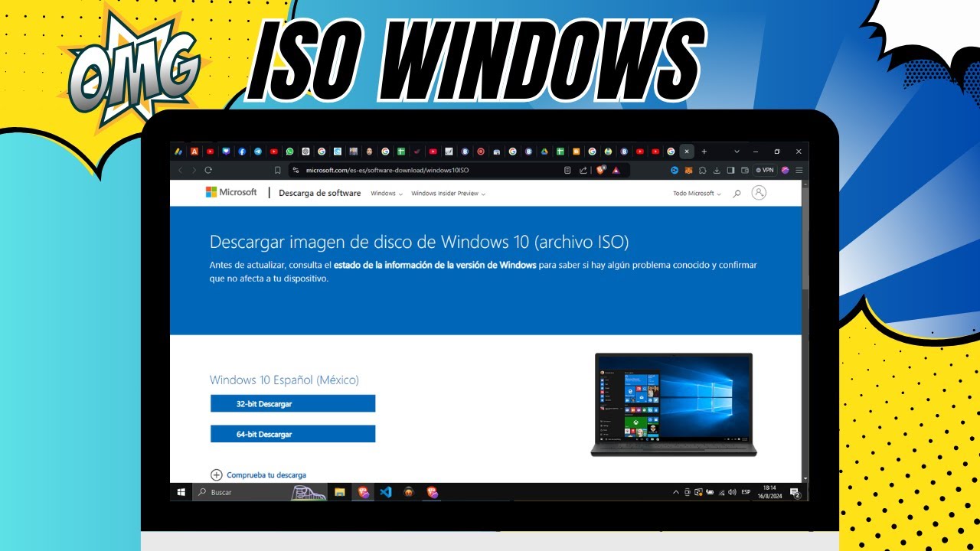The height and width of the screenshot is (551, 980).
Task: Switch to the WhatsApp tab
Action: click(x=289, y=152)
